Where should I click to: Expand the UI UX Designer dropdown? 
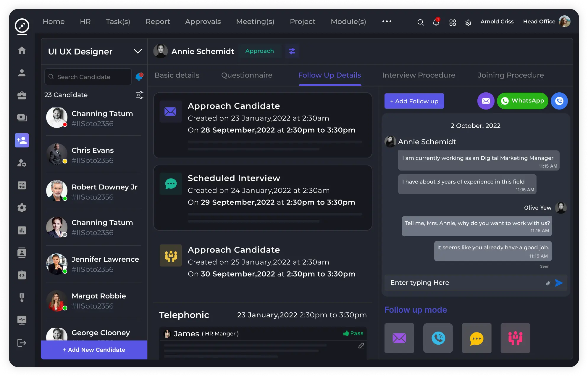[x=138, y=52]
